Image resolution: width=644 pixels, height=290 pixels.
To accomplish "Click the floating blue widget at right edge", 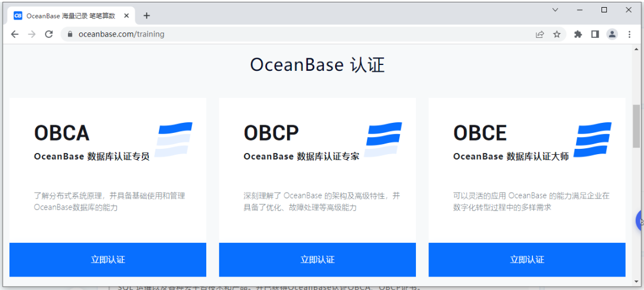I will 639,221.
